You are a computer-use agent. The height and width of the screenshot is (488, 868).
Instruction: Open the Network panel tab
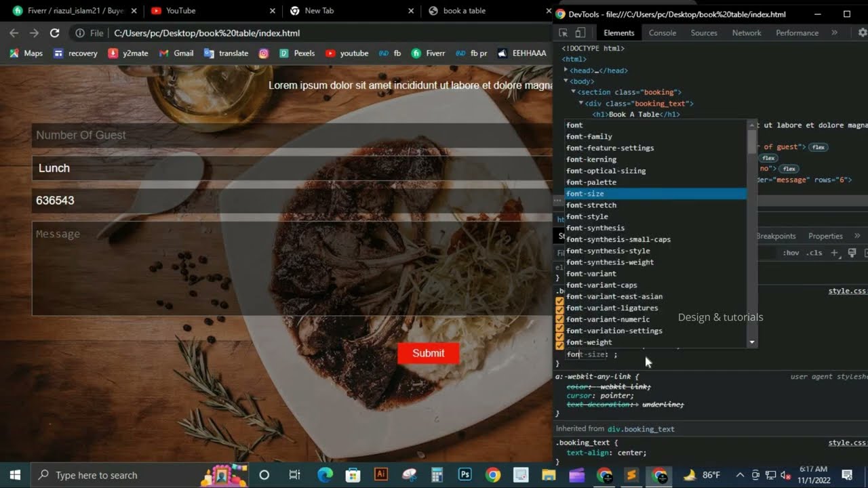(x=747, y=33)
